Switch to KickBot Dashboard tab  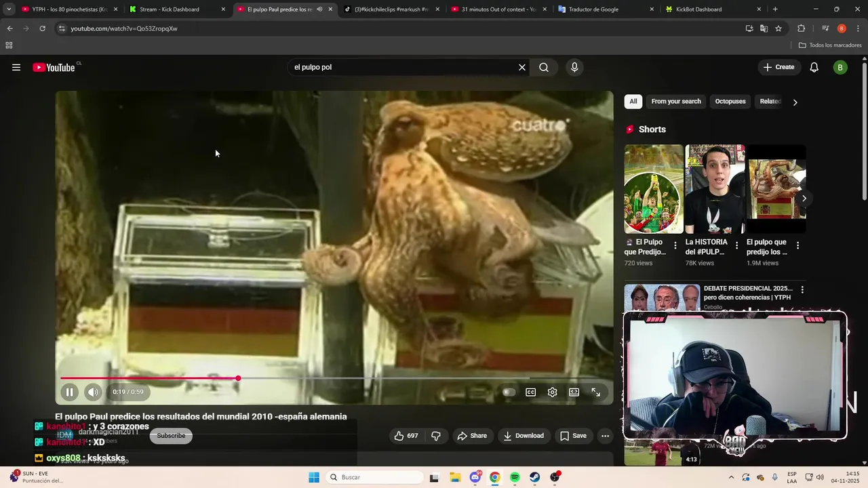point(713,9)
